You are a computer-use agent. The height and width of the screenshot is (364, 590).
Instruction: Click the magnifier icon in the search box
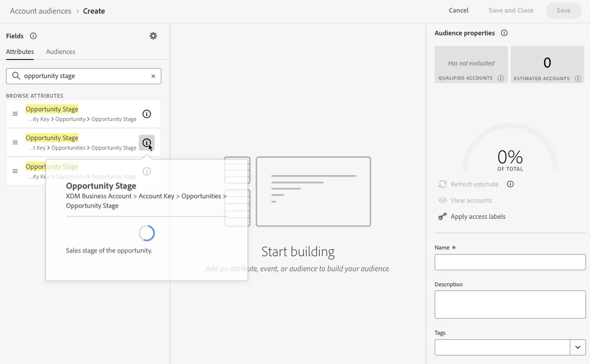coord(16,76)
